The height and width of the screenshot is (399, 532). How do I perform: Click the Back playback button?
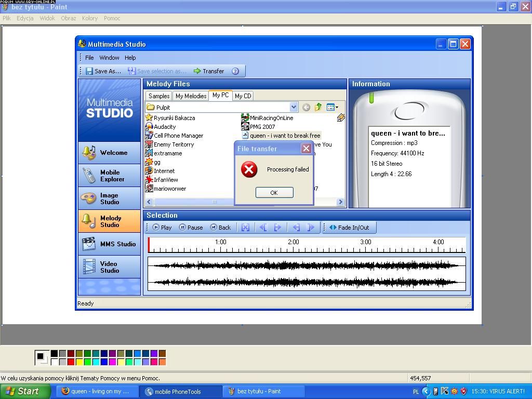click(220, 228)
